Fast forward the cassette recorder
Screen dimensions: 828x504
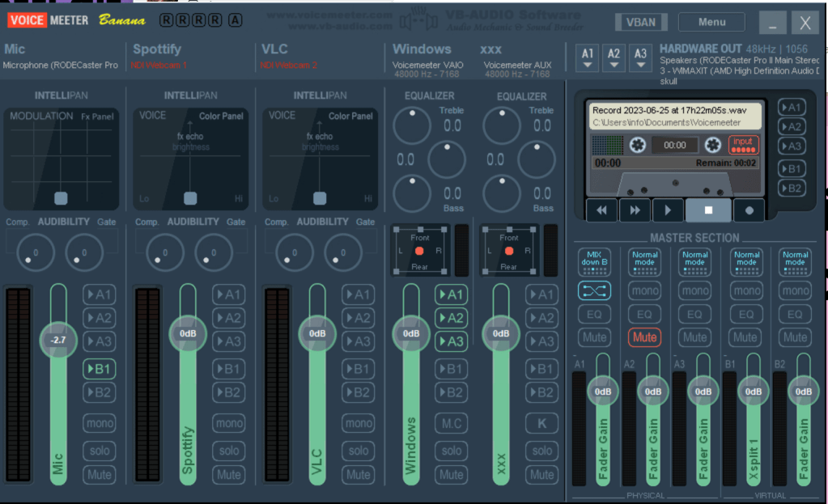click(635, 210)
